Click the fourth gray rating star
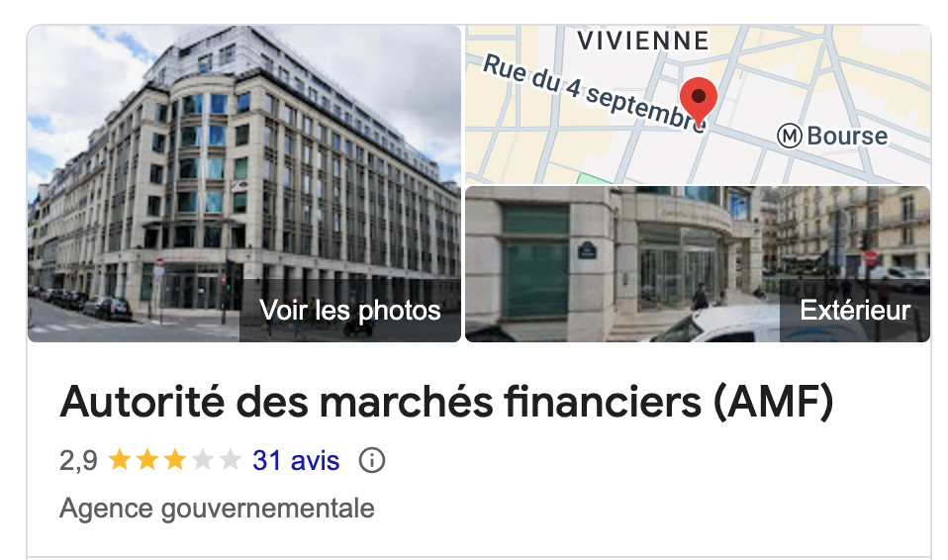The height and width of the screenshot is (560, 948). click(203, 460)
